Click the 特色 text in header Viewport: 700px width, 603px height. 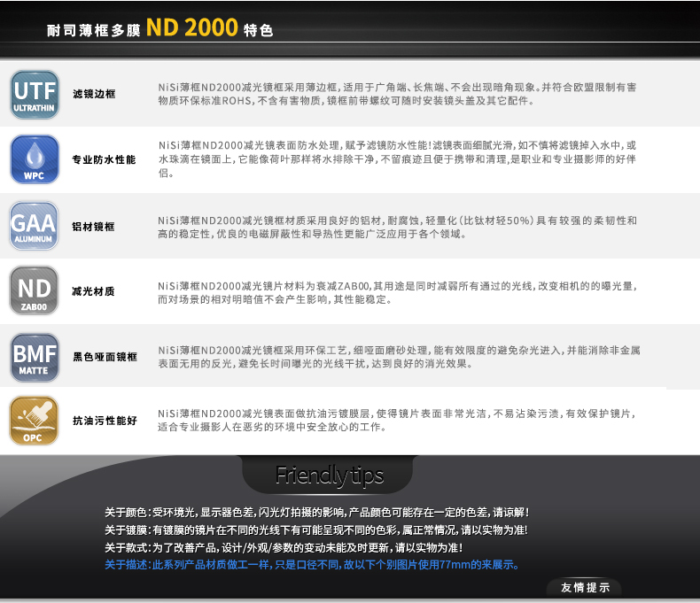click(258, 30)
